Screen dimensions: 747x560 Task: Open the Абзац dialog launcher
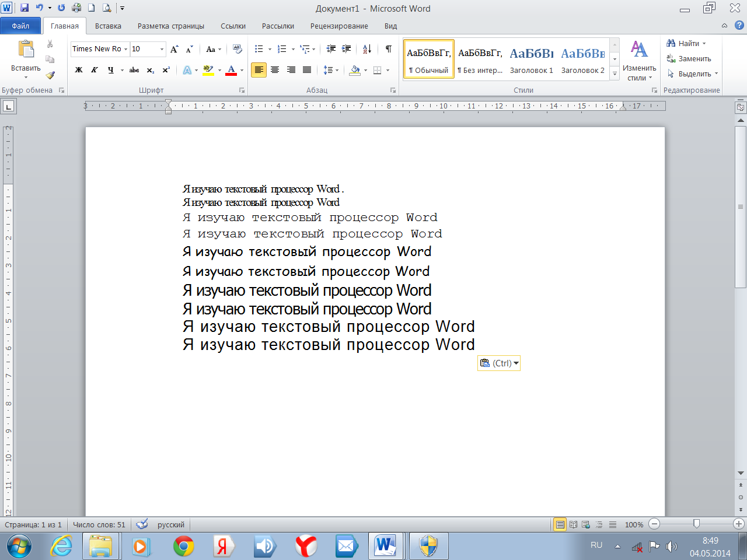pos(393,90)
